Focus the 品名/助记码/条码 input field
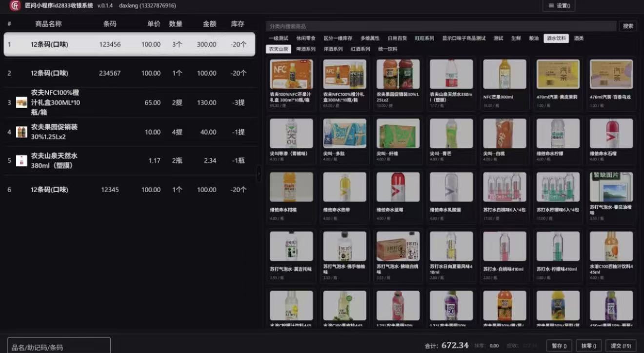Viewport: 644px width, 353px height. pyautogui.click(x=59, y=346)
